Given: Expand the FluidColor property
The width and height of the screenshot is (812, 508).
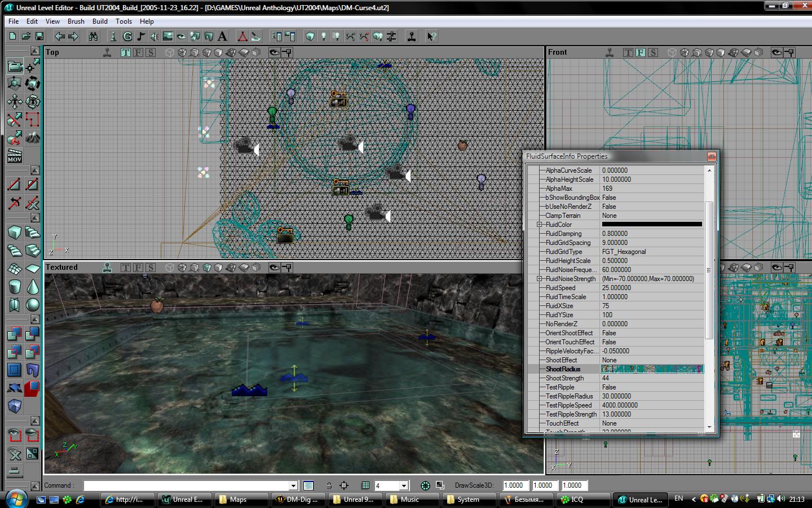Looking at the screenshot, I should coord(540,225).
